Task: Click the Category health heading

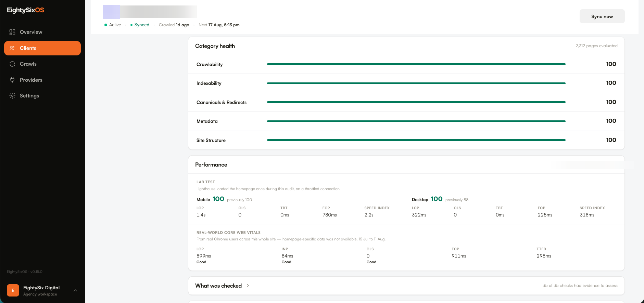Action: click(x=215, y=46)
